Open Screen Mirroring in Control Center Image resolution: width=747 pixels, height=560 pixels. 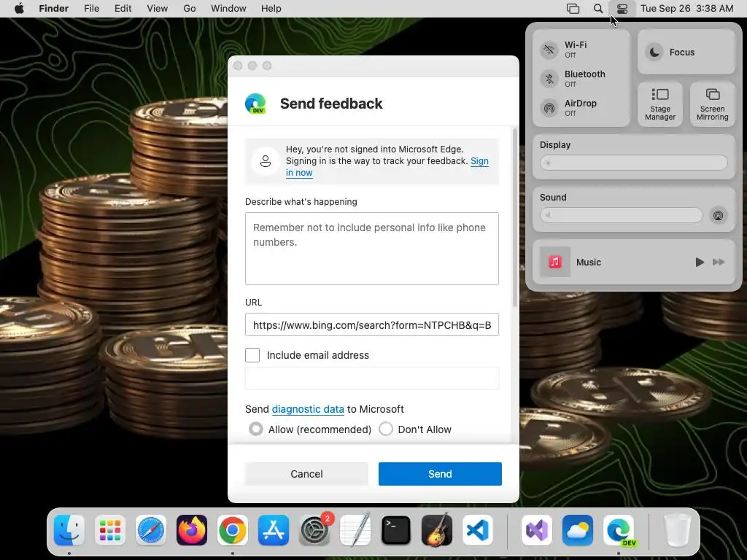tap(712, 104)
